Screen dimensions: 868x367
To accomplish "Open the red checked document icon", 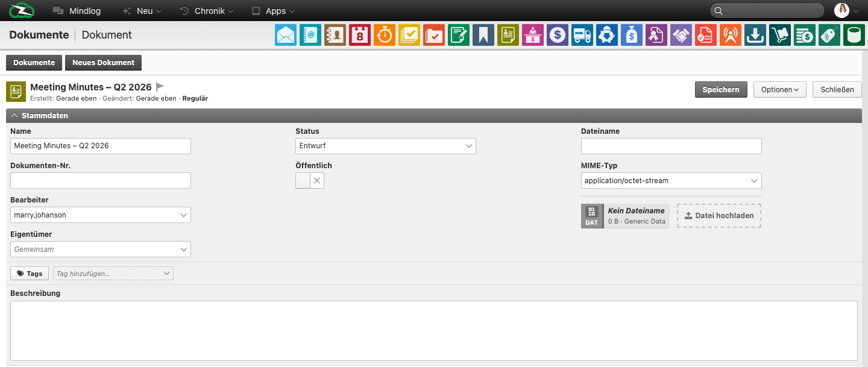I will pos(706,35).
